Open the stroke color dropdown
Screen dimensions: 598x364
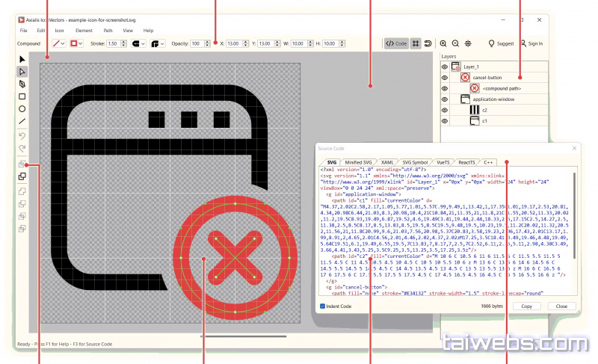coord(64,44)
